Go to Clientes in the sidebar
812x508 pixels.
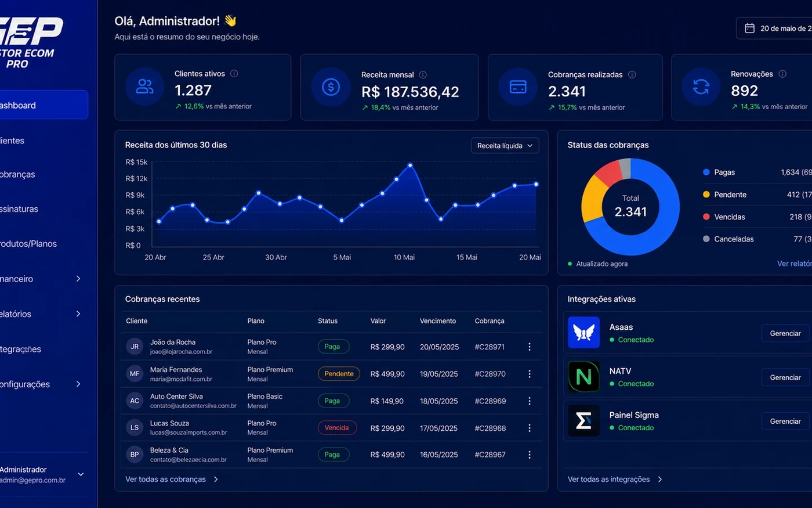coord(12,140)
